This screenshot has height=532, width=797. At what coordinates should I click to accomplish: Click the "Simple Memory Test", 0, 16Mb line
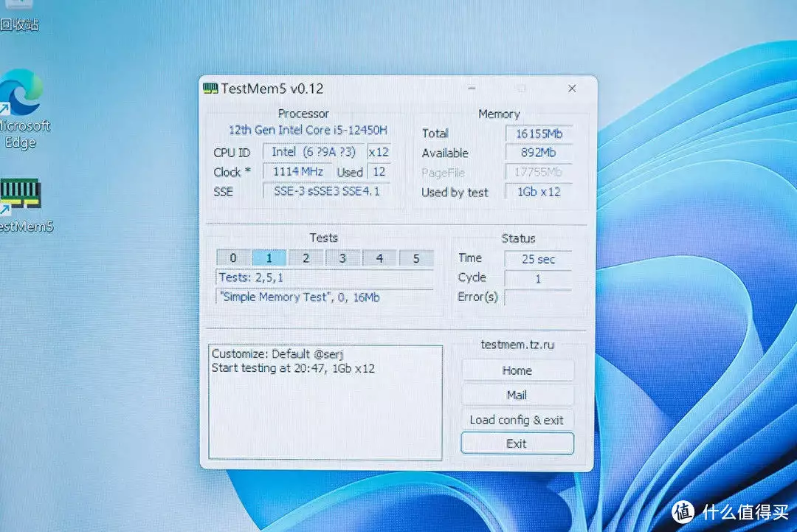click(x=324, y=297)
